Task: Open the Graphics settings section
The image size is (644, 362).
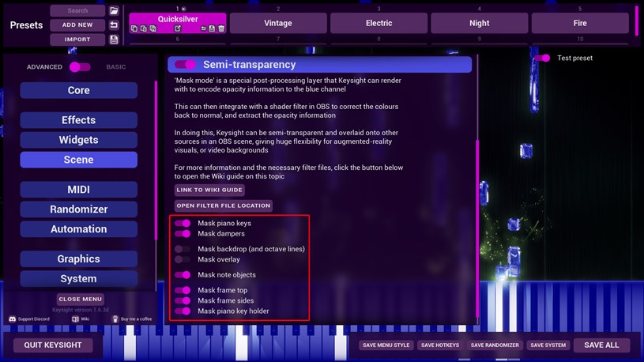Action: click(x=78, y=259)
